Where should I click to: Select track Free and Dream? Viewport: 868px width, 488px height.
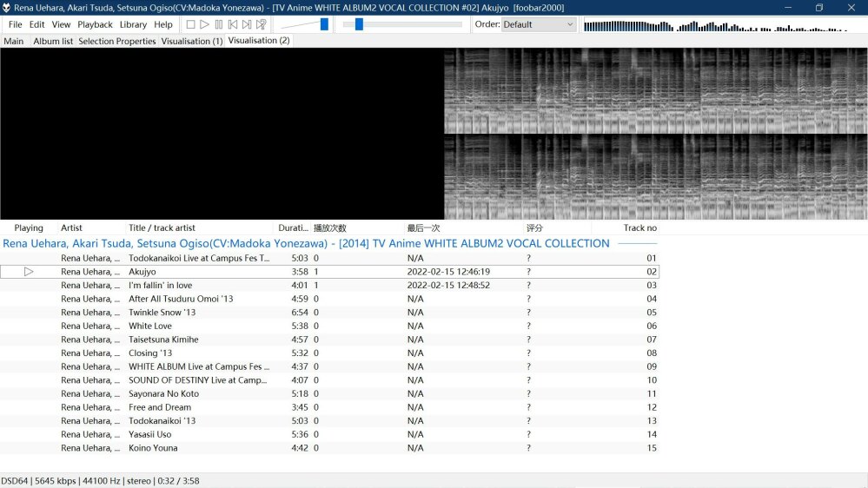pos(329,407)
